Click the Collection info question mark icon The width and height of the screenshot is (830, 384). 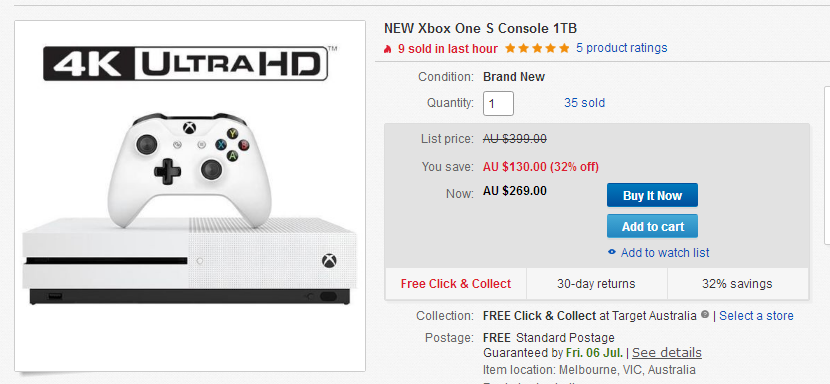tap(705, 315)
